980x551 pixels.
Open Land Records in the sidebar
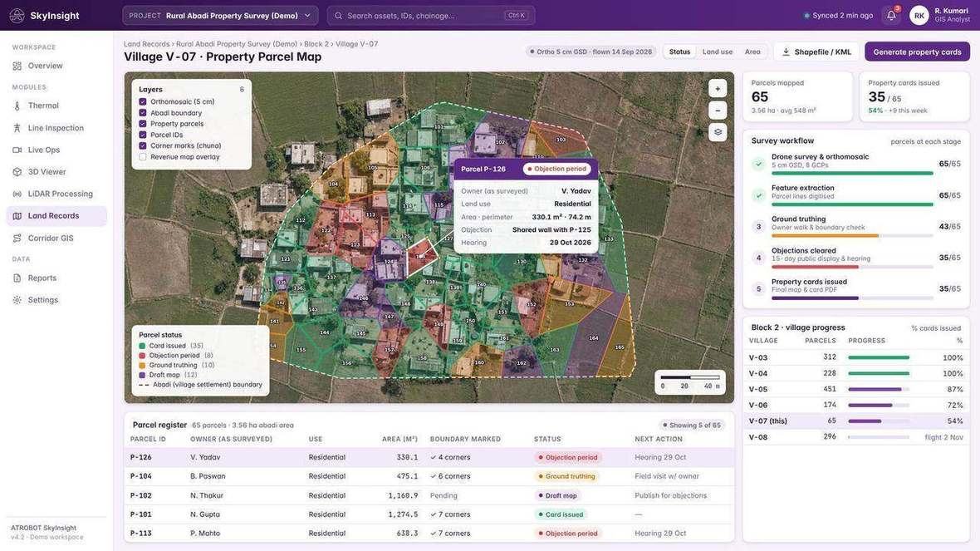pyautogui.click(x=56, y=216)
